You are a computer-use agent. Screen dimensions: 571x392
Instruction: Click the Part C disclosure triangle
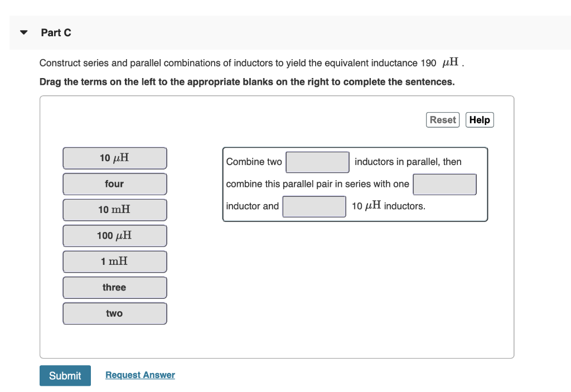click(x=23, y=32)
